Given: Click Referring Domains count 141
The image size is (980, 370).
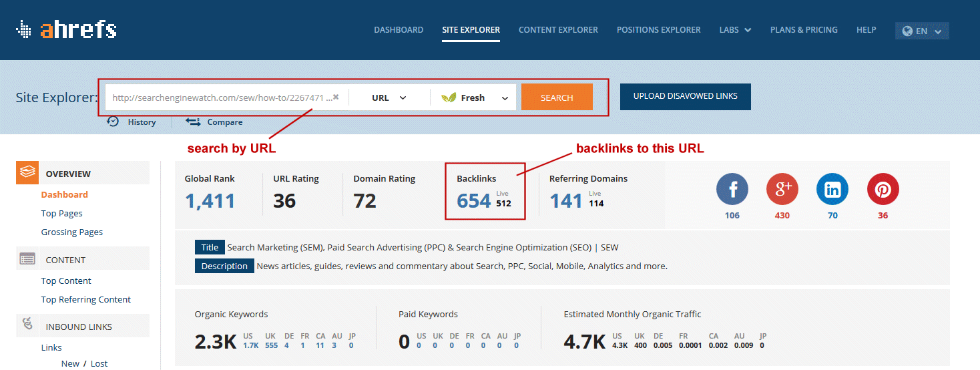Looking at the screenshot, I should coord(566,200).
